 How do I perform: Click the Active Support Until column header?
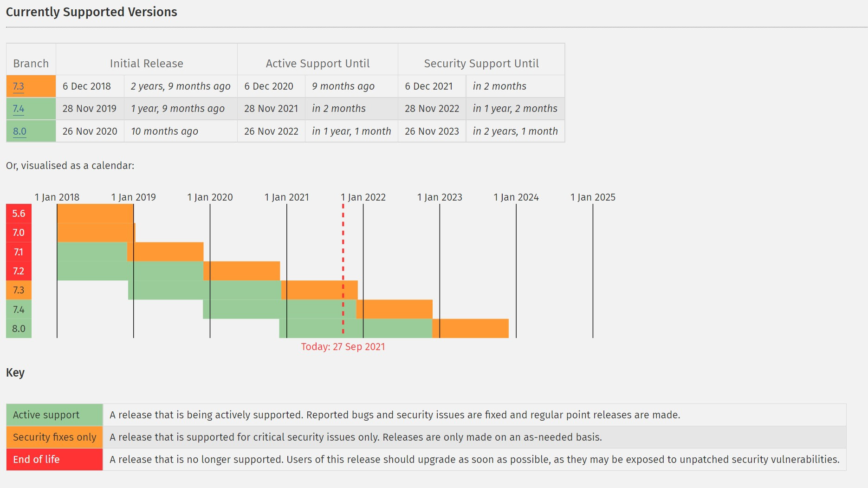tap(318, 64)
